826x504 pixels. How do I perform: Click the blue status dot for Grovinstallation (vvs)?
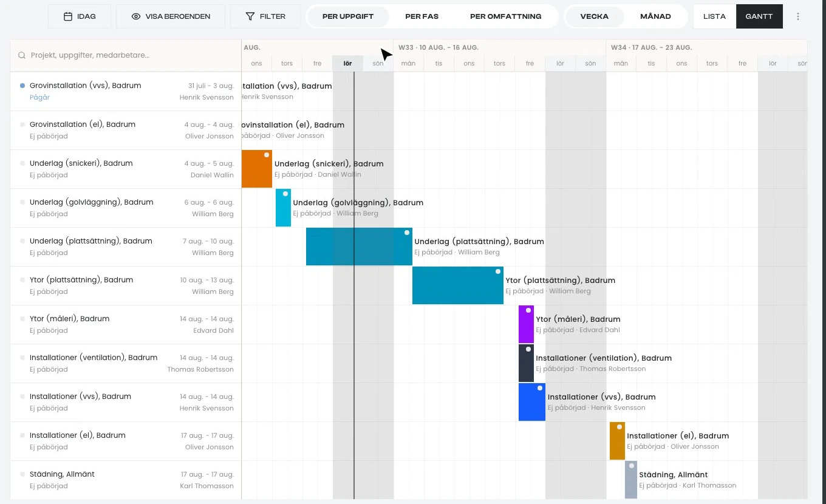point(22,86)
